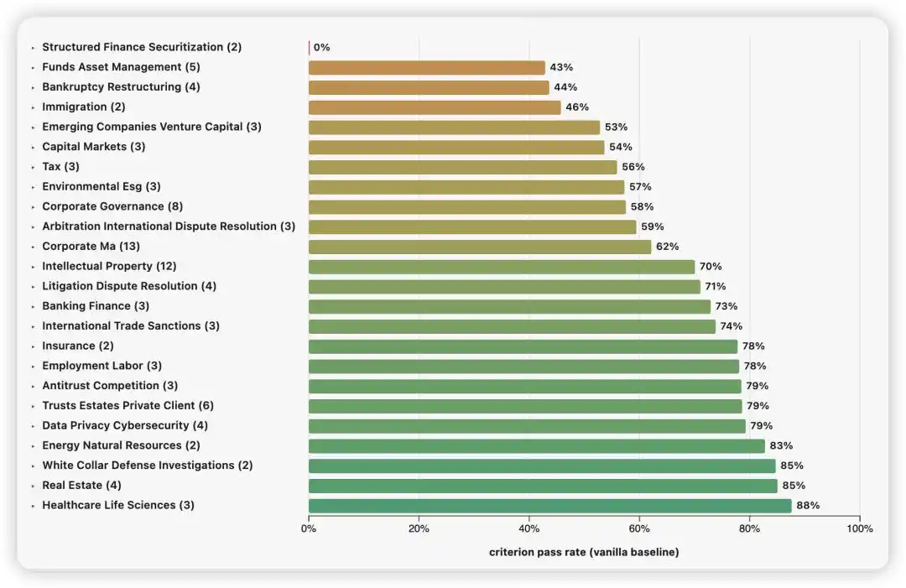Select the Corporate Governance (8) label
This screenshot has width=906, height=588.
coord(112,206)
